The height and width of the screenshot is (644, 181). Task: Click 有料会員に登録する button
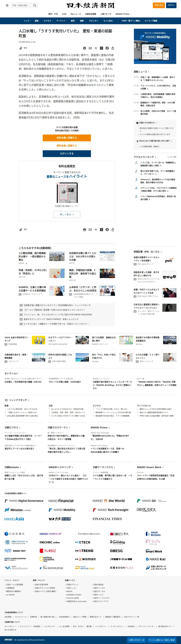point(67,138)
